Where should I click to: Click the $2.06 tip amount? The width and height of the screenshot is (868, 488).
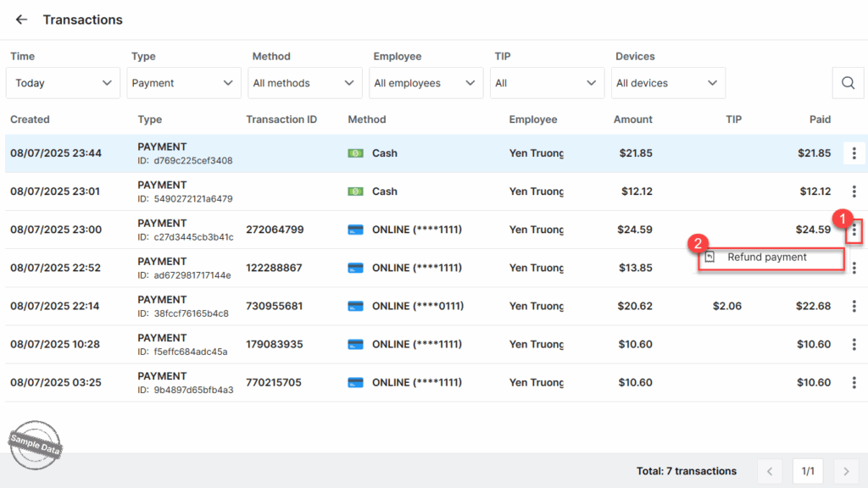[x=726, y=306]
